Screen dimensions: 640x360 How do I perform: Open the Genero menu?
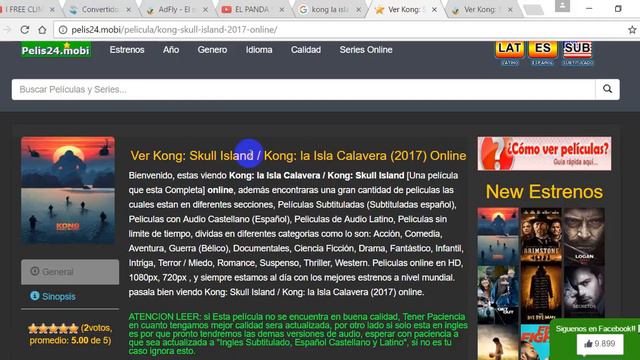pyautogui.click(x=212, y=50)
